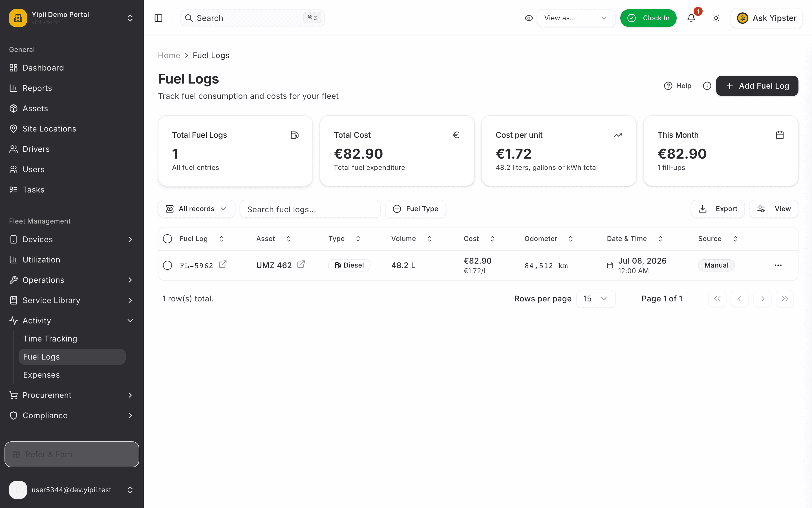Open the View options button

point(774,209)
